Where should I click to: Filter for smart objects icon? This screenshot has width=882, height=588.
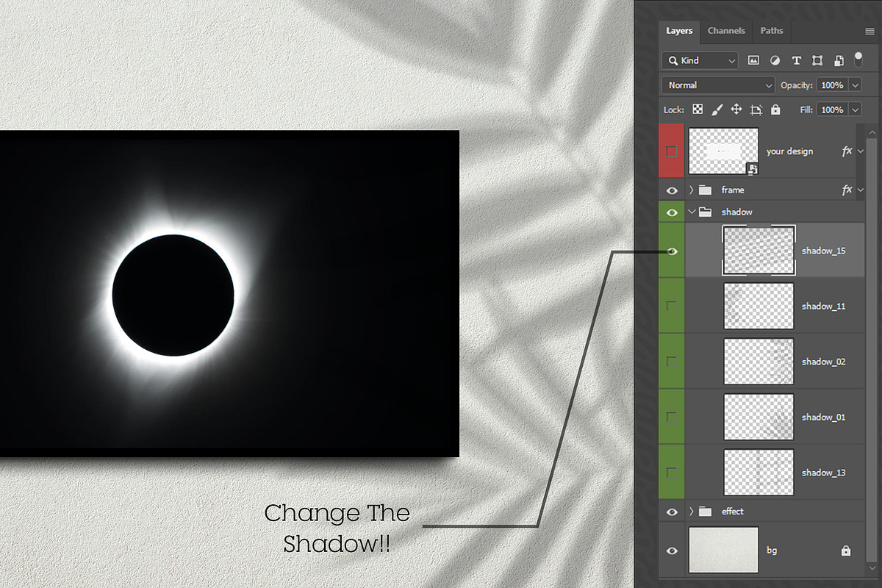839,60
